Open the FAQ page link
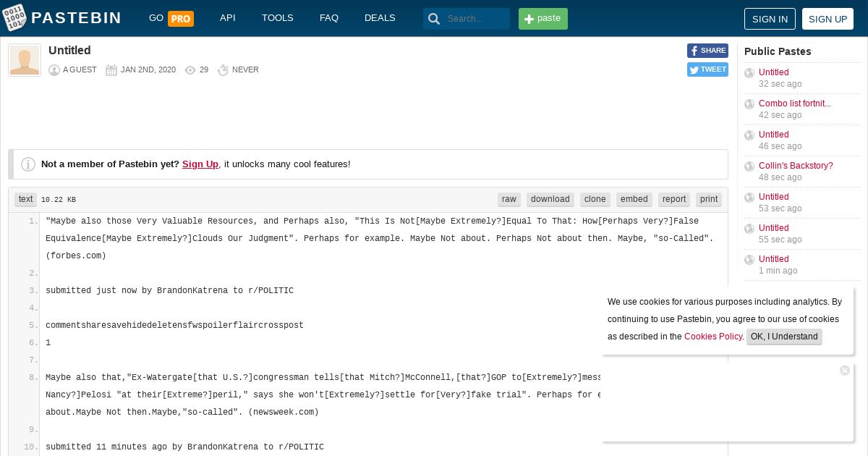This screenshot has height=456, width=868. click(329, 18)
